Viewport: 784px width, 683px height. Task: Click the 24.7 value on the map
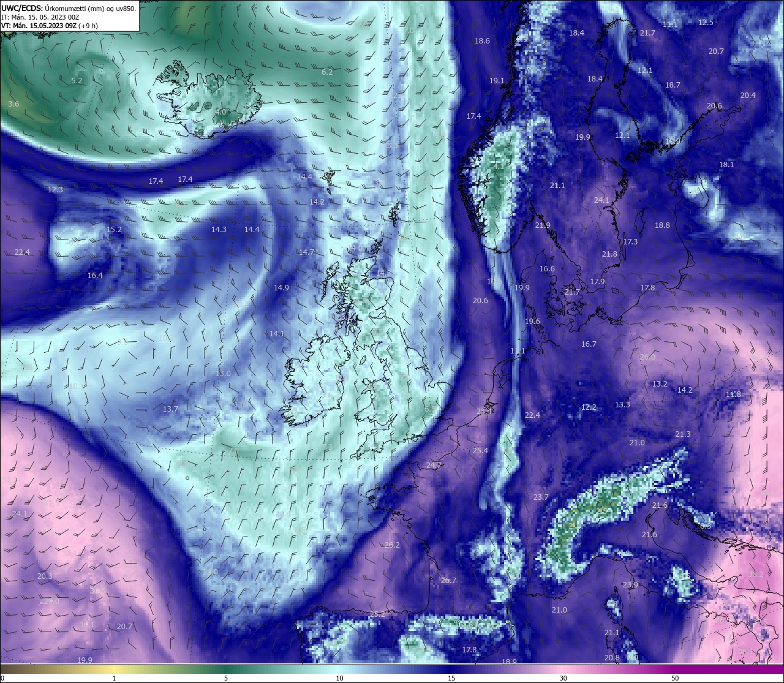click(x=433, y=466)
